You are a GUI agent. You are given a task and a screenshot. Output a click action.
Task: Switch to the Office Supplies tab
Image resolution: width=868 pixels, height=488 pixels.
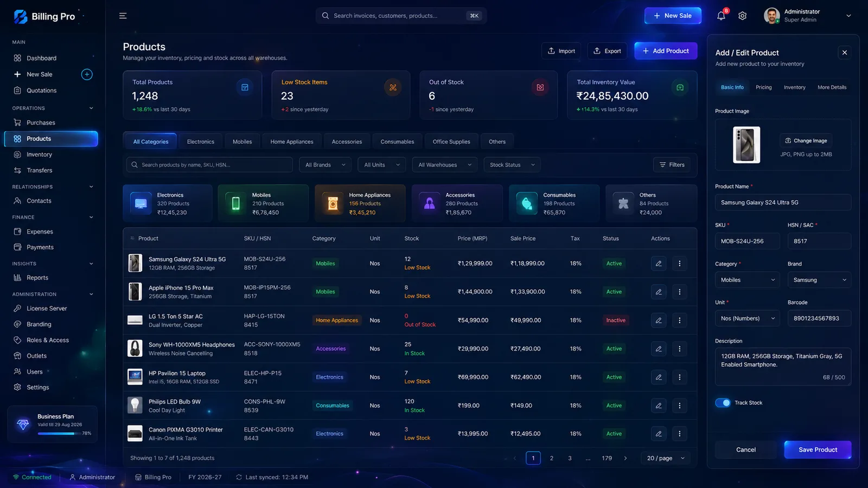coord(451,142)
